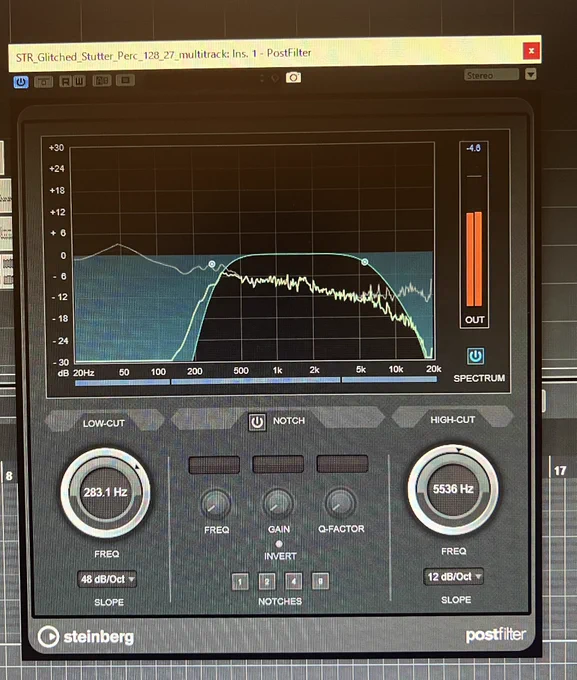Select 2 notches button

(x=267, y=582)
